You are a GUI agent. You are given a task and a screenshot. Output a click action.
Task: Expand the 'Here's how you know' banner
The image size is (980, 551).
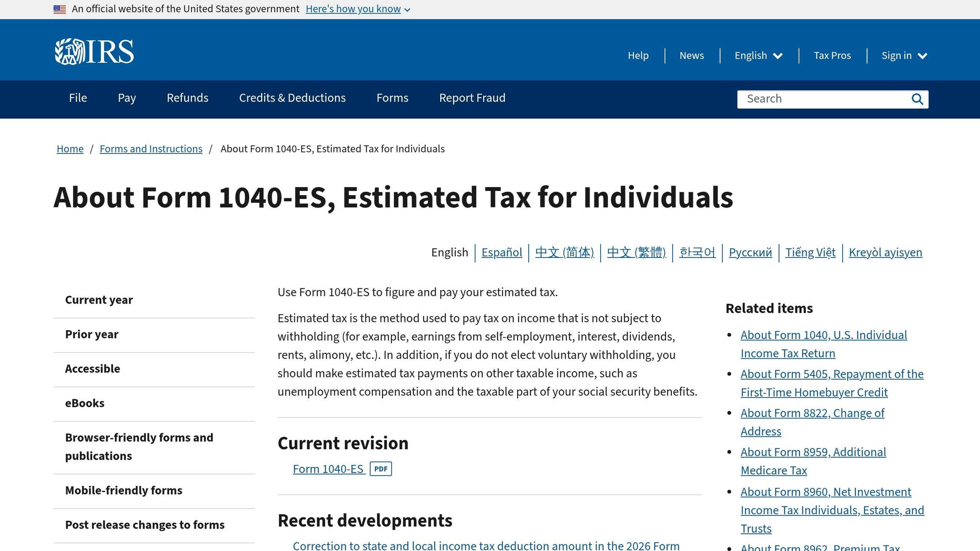coord(358,9)
